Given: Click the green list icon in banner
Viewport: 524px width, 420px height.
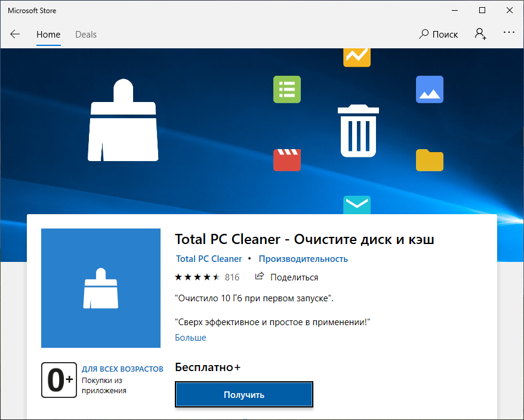Looking at the screenshot, I should [287, 89].
